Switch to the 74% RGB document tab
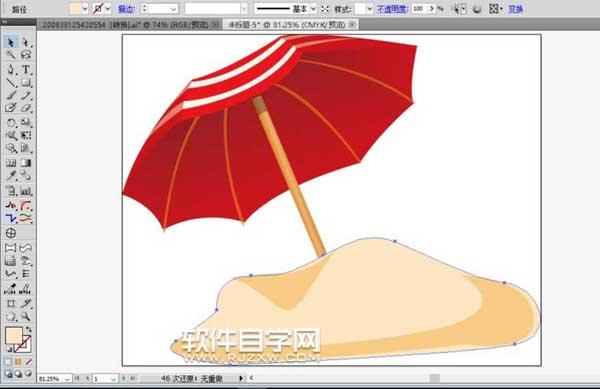This screenshot has height=389, width=600. (x=125, y=25)
